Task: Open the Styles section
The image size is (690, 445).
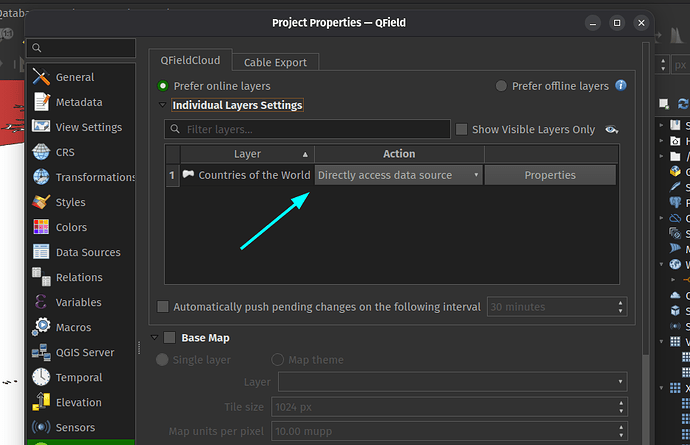Action: pyautogui.click(x=70, y=202)
